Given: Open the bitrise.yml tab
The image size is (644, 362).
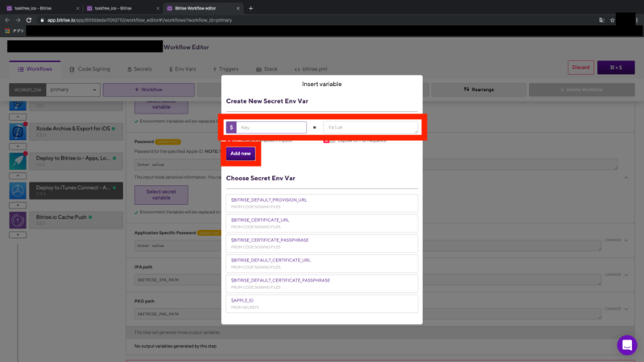Looking at the screenshot, I should pos(311,69).
